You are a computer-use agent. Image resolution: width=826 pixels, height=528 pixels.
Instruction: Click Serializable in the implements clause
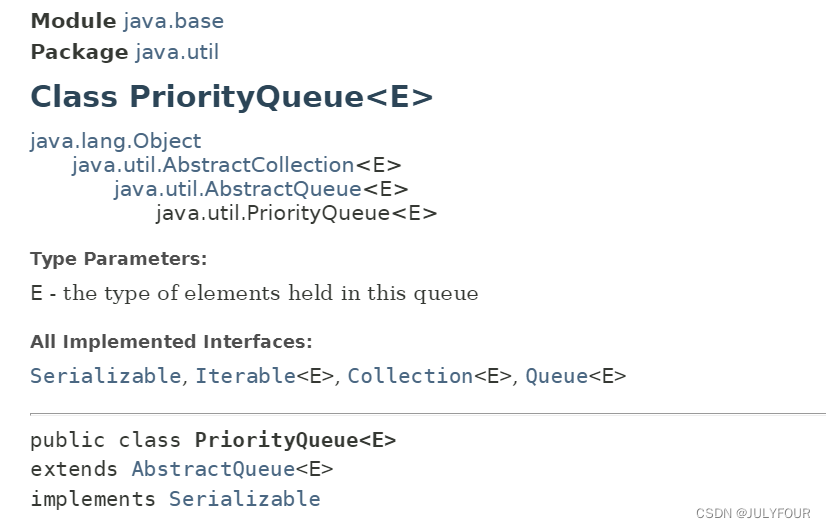coord(244,499)
